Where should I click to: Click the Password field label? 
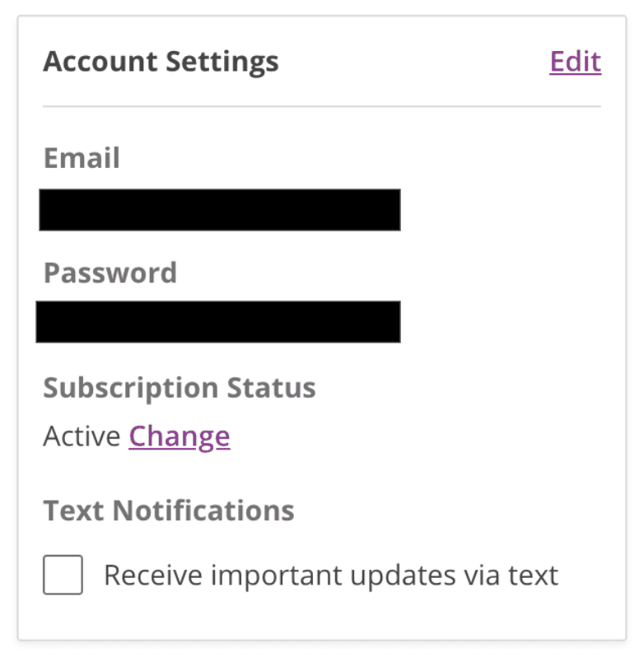(x=110, y=273)
